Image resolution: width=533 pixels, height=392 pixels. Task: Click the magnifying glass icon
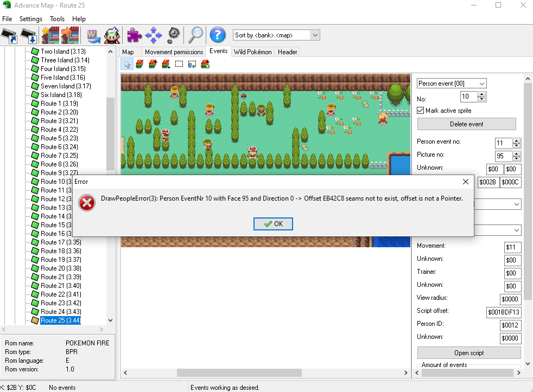point(195,35)
